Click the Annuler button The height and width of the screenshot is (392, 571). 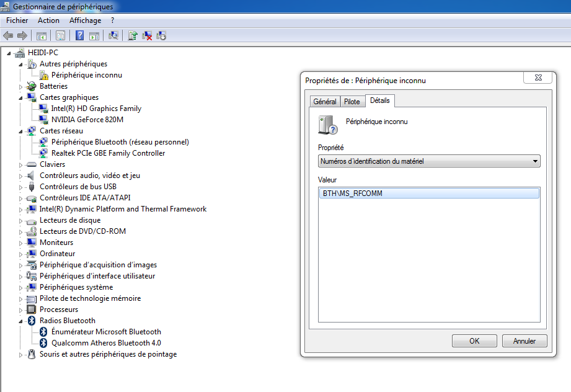point(525,341)
